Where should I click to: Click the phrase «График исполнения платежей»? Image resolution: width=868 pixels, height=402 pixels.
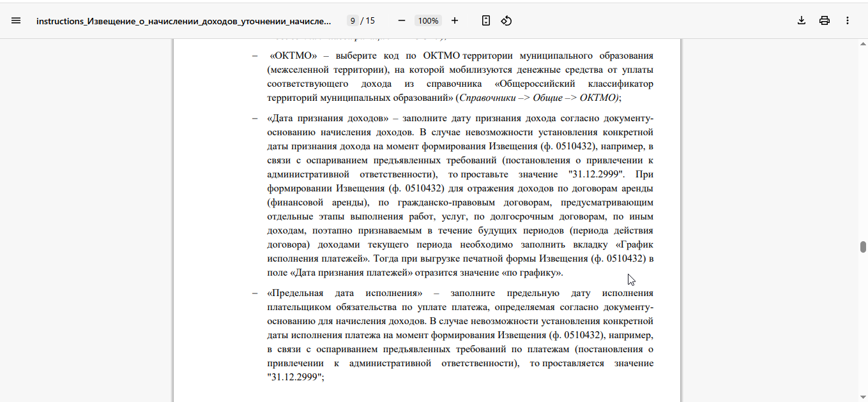460,251
